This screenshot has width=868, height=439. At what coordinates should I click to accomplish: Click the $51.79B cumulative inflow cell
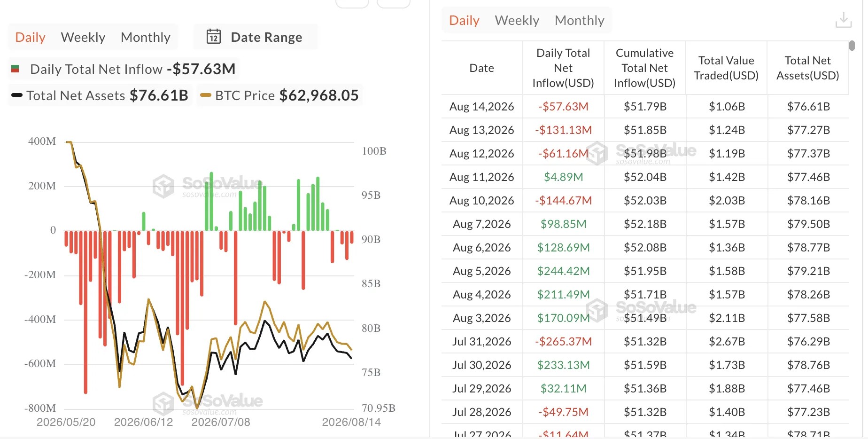point(645,107)
